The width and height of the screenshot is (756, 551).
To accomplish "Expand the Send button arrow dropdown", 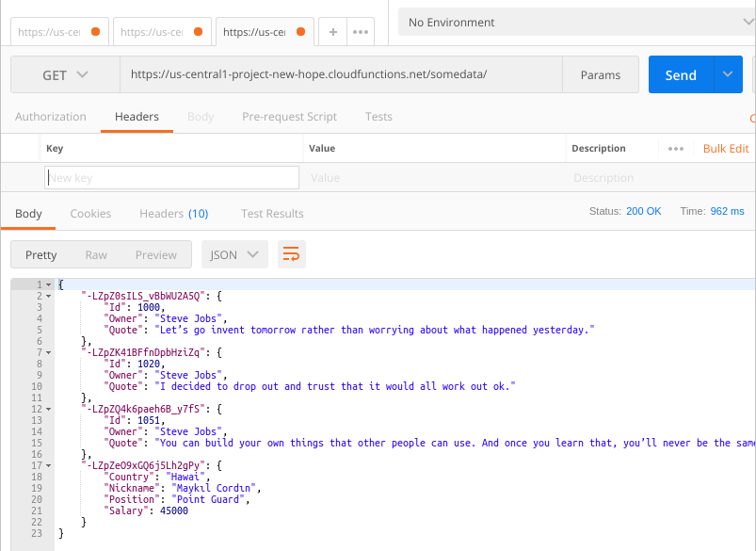I will pyautogui.click(x=728, y=75).
